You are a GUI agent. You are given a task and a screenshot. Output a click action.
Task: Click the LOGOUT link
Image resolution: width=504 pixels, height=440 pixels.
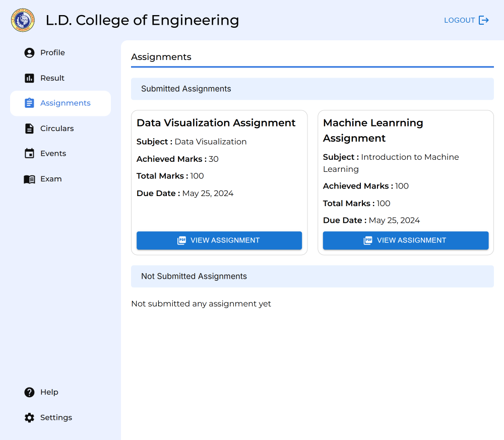tap(459, 20)
